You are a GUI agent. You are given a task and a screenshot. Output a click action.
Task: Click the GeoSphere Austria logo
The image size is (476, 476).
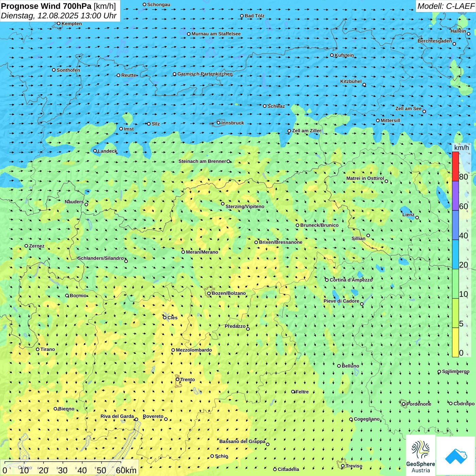[421, 456]
